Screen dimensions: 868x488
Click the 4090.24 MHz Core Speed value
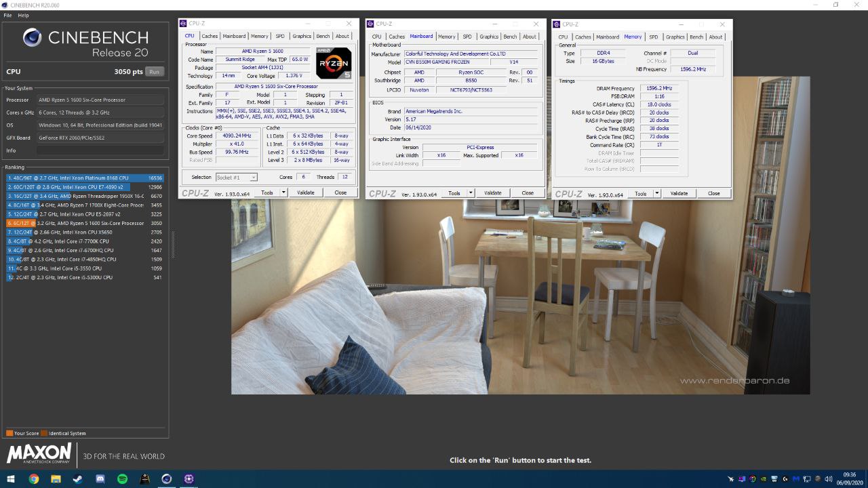click(x=237, y=136)
